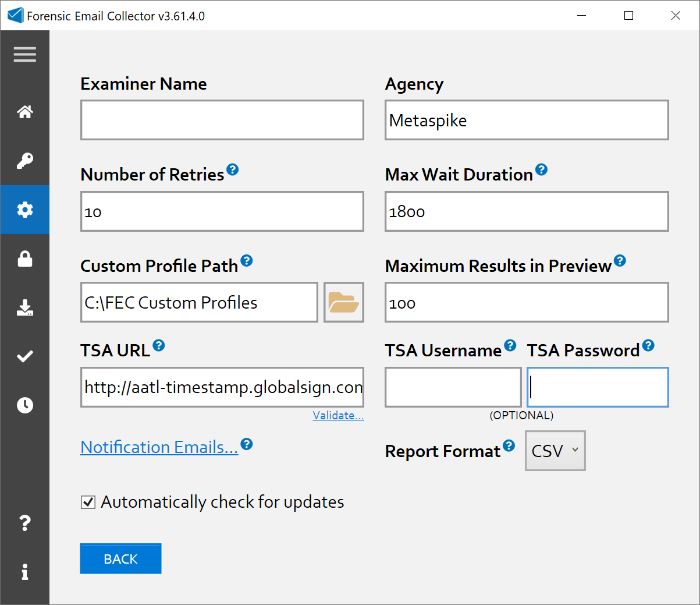The width and height of the screenshot is (700, 605).
Task: Browse for Custom Profile Path folder
Action: [x=343, y=302]
